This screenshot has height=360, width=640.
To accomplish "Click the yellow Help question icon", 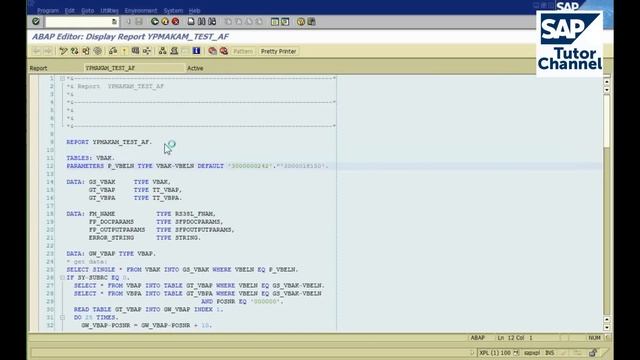I will tap(301, 22).
